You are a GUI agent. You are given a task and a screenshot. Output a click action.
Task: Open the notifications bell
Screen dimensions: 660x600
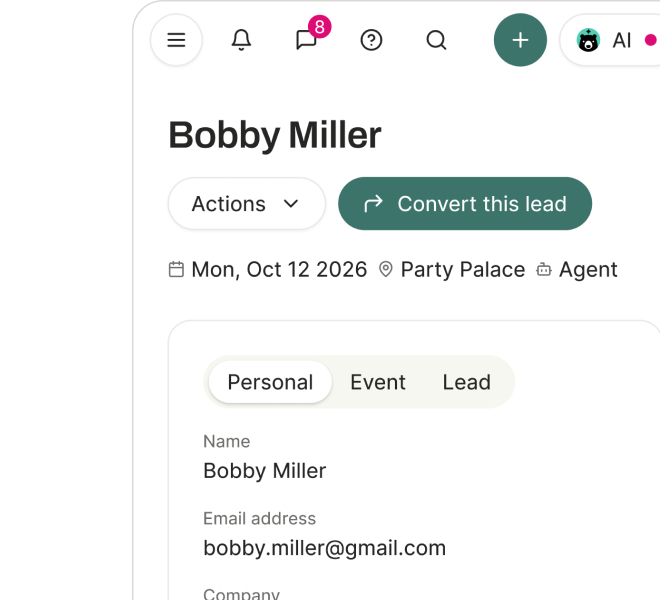click(x=241, y=40)
